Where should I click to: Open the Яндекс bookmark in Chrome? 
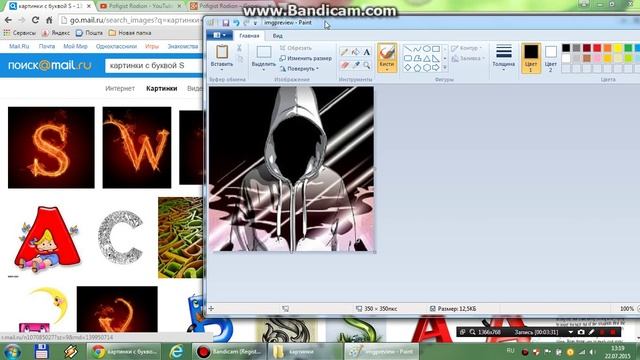click(x=56, y=33)
